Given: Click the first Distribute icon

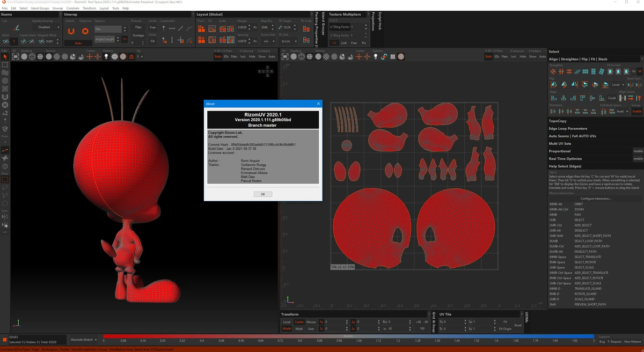Looking at the screenshot, I should (x=553, y=112).
